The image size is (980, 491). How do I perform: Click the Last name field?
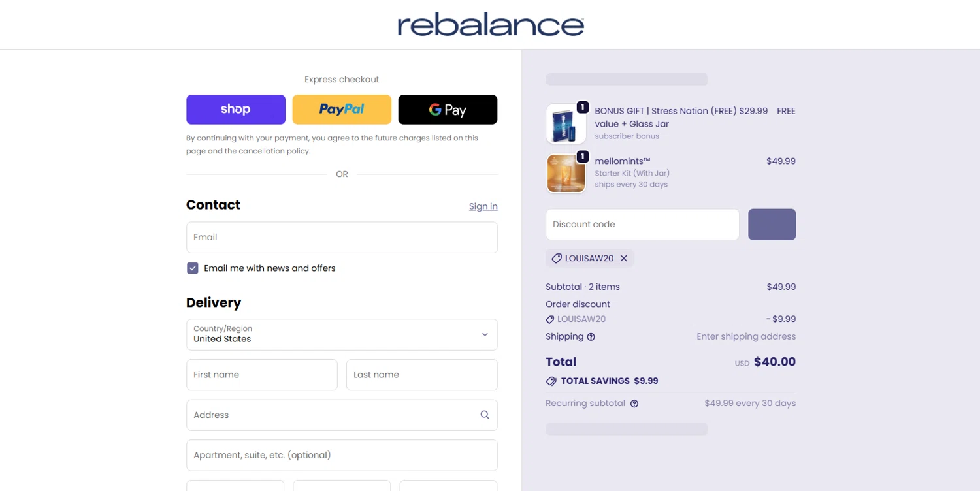point(422,375)
